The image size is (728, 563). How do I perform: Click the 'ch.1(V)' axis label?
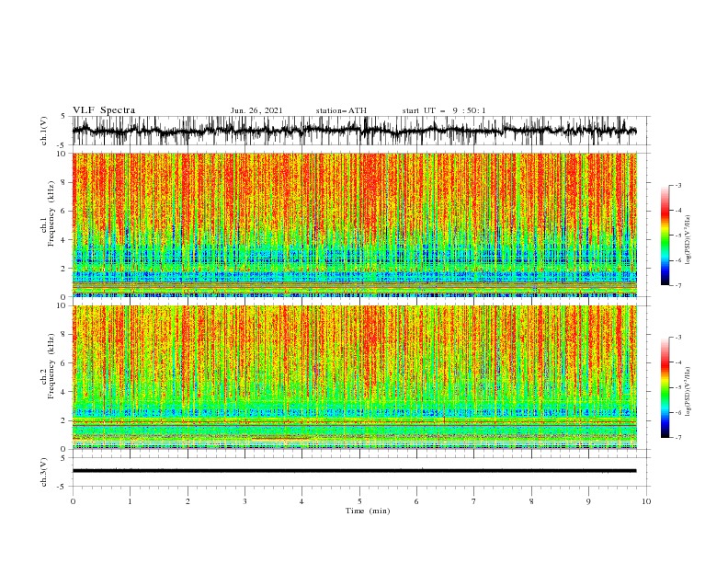click(x=44, y=131)
